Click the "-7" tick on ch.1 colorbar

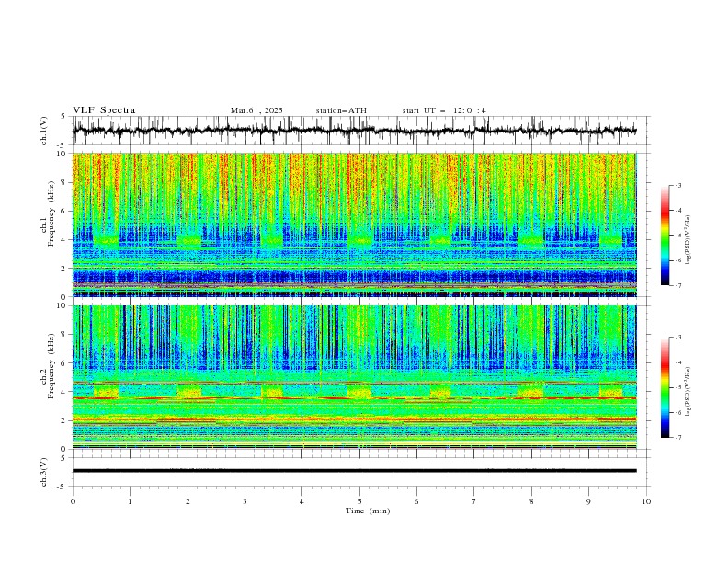pyautogui.click(x=678, y=286)
